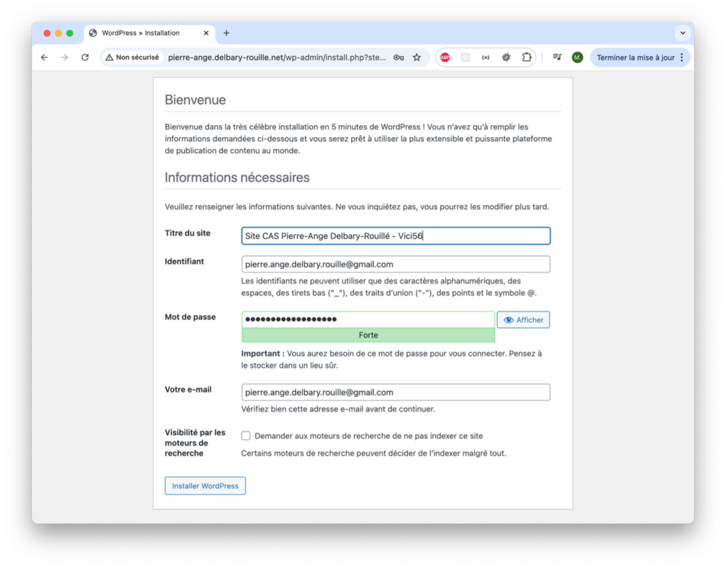Show password with Afficher button

click(x=523, y=320)
